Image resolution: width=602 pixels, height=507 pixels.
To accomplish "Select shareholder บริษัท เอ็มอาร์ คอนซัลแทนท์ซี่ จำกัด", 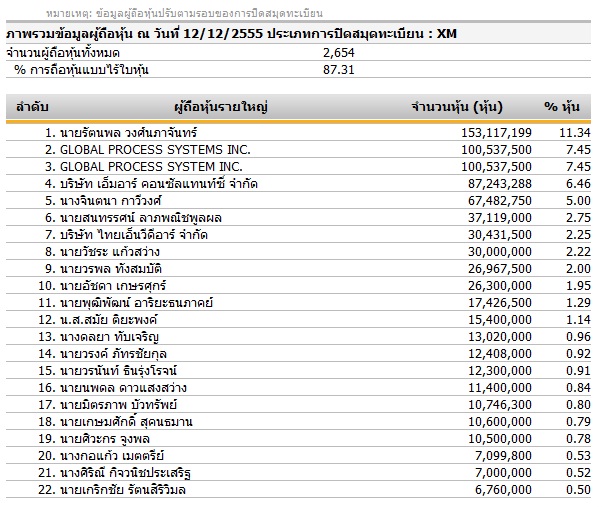I will (159, 183).
